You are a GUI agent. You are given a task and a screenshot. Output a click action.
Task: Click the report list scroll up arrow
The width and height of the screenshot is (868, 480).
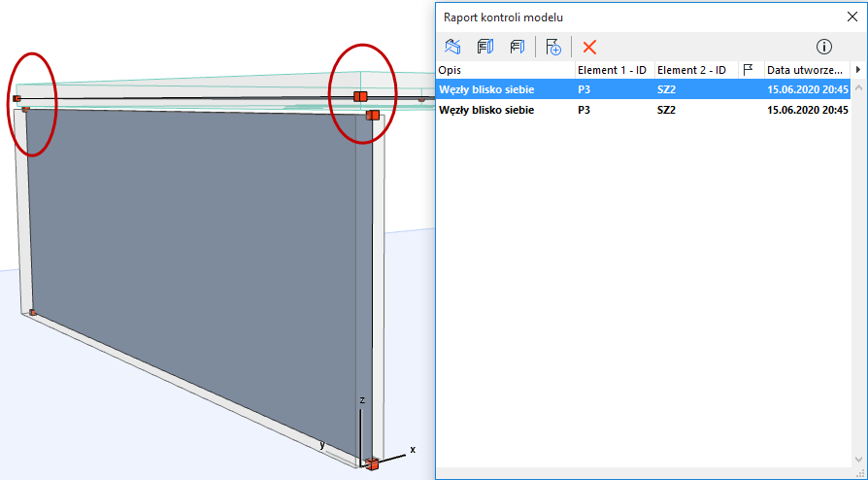point(858,87)
